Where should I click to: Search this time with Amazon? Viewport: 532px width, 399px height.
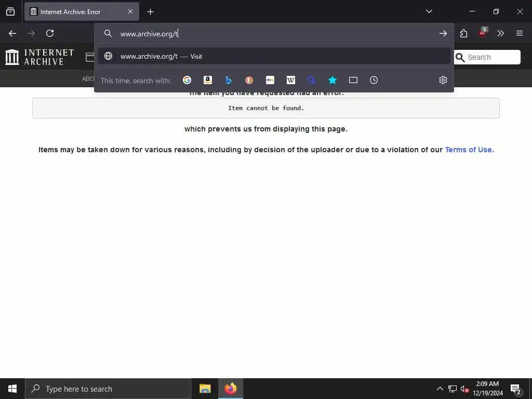click(x=208, y=80)
